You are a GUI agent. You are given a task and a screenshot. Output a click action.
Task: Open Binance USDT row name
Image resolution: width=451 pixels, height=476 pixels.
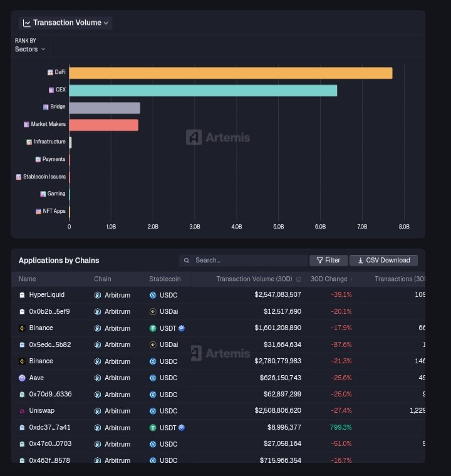tap(41, 328)
